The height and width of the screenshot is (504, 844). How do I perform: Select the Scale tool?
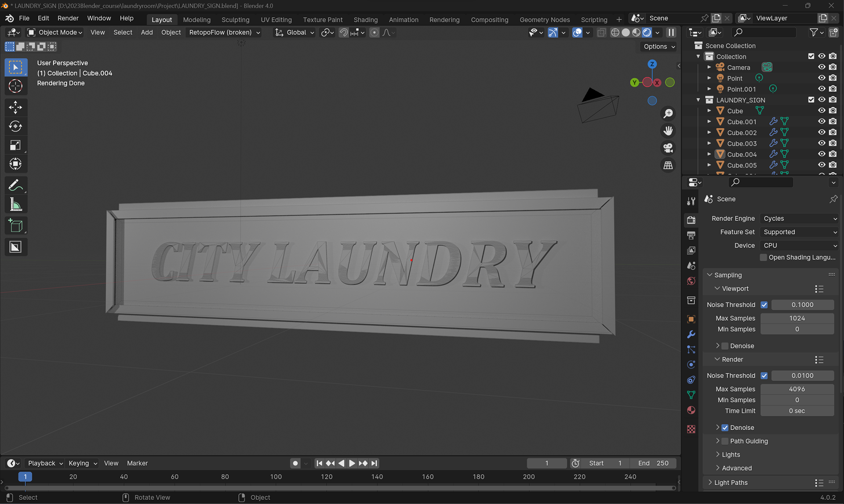point(15,145)
